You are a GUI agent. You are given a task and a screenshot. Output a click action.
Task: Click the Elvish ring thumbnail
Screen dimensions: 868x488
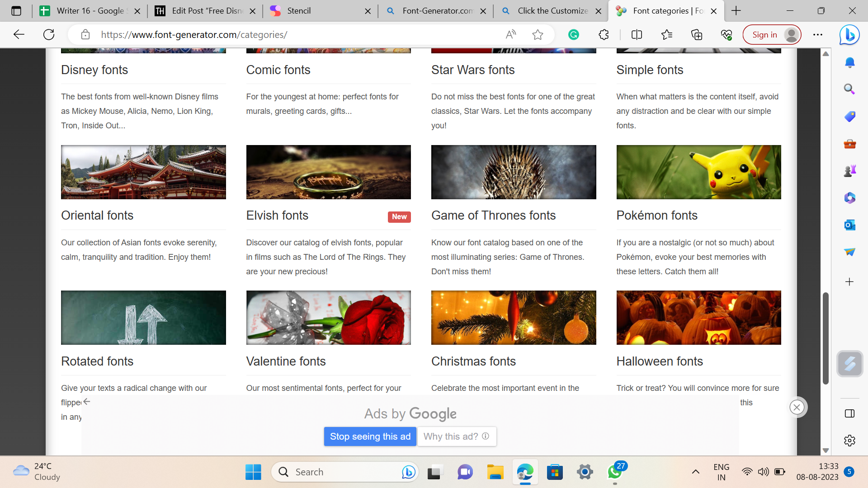(329, 172)
